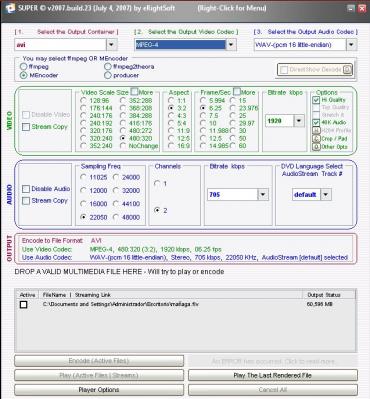Expand the Output Video Codec MPEG-4 dropdown
This screenshot has width=370, height=399.
[x=231, y=45]
